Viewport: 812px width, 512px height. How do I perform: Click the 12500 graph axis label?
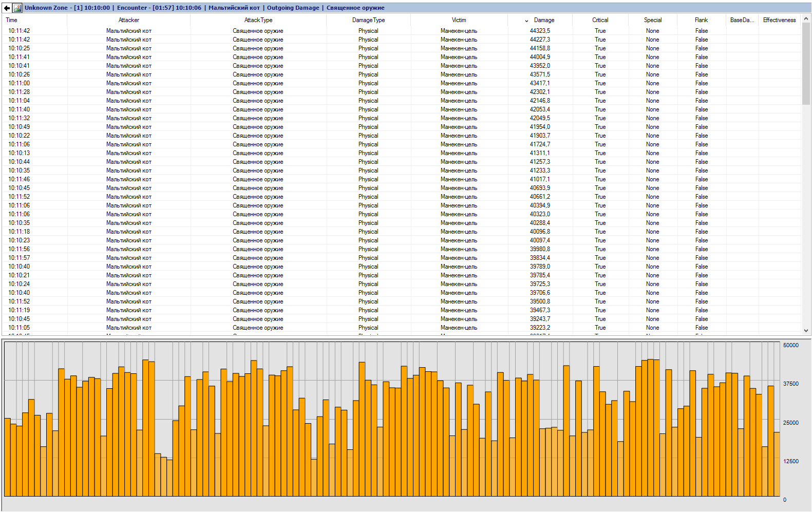click(x=791, y=461)
